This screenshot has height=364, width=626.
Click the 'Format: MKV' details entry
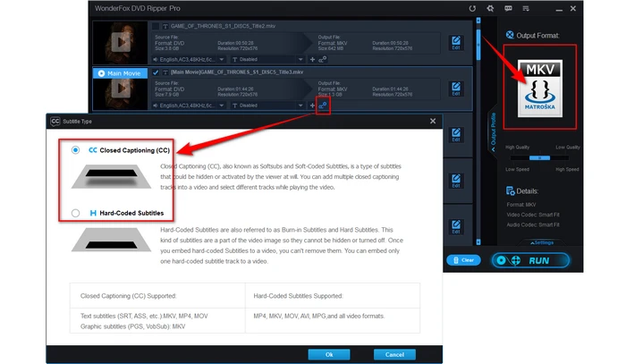(x=521, y=205)
